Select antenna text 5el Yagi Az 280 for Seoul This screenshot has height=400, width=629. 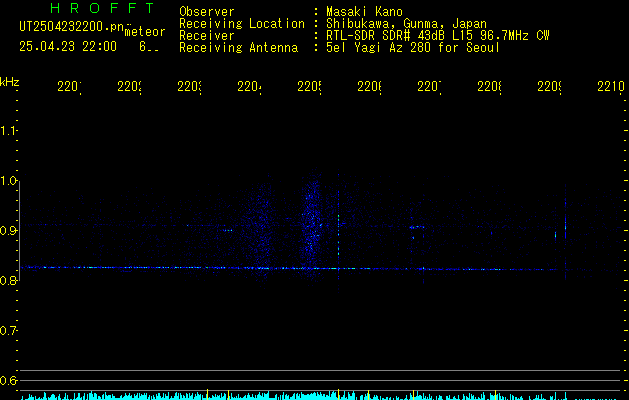click(413, 48)
